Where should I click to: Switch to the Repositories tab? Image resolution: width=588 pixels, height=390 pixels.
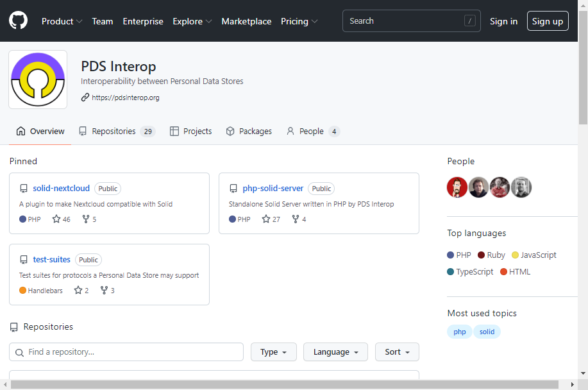click(x=117, y=131)
